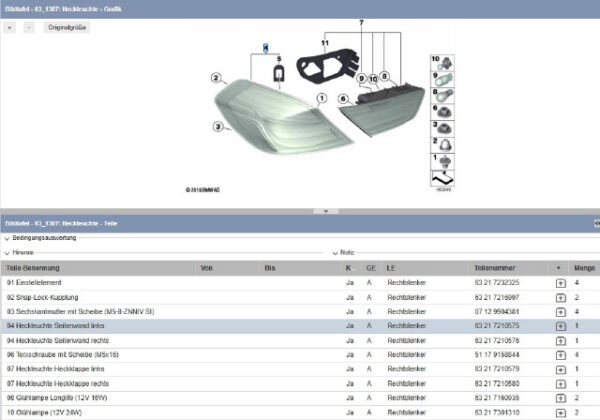Sort by Teile-Benennung column header
The height and width of the screenshot is (420, 600).
pos(33,268)
